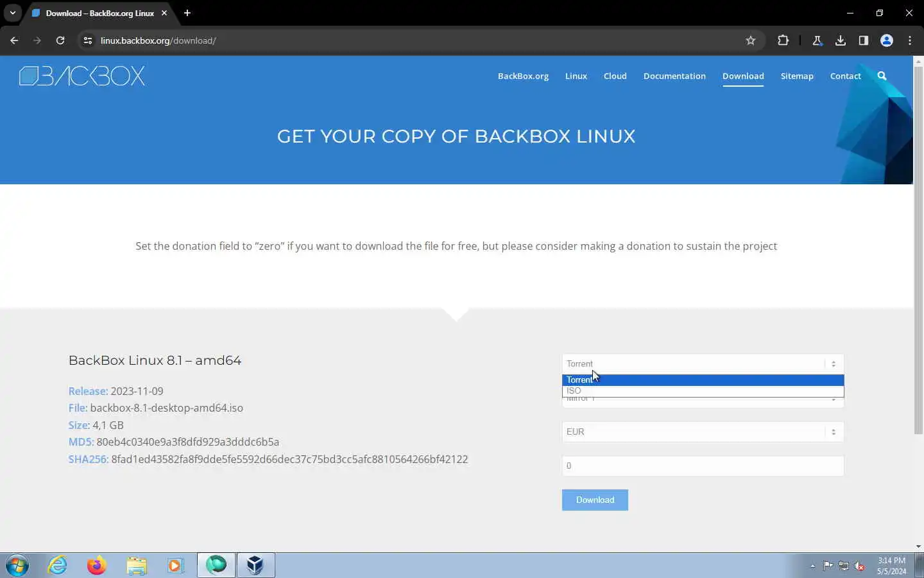Screen dimensions: 924x578
Task: Collapse the Torrent download type selector
Action: pos(703,363)
